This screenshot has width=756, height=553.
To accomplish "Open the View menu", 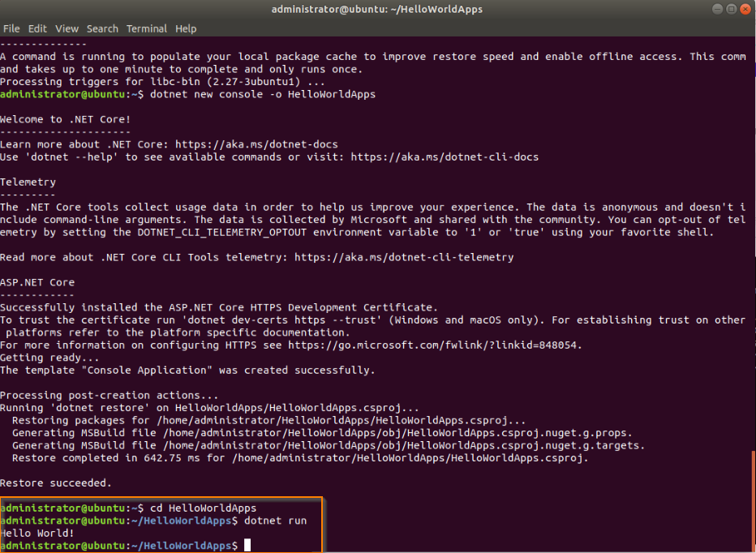I will (x=67, y=29).
